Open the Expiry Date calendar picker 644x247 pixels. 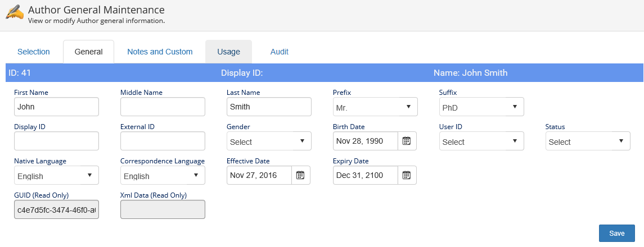(407, 175)
